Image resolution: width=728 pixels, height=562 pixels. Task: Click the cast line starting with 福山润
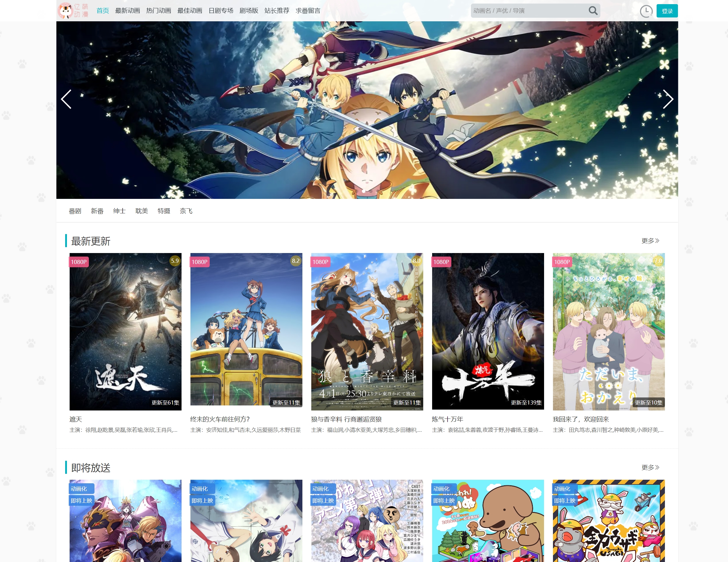coord(366,430)
